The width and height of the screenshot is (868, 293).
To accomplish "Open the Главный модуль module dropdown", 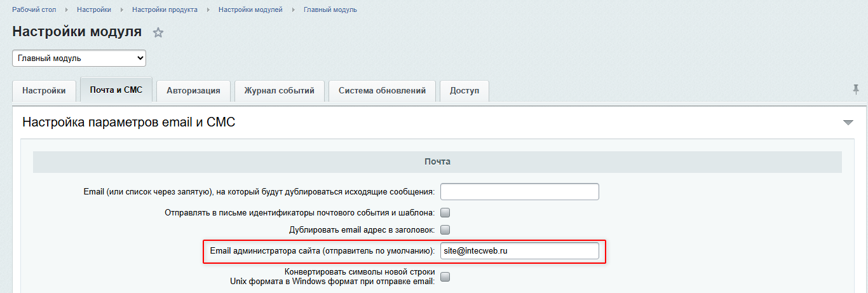I will pos(79,58).
